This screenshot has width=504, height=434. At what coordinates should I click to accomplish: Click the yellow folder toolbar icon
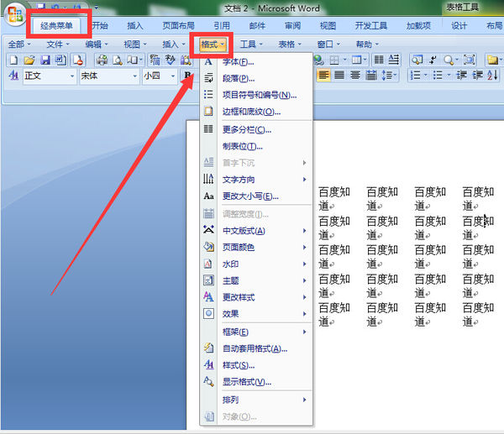click(494, 60)
